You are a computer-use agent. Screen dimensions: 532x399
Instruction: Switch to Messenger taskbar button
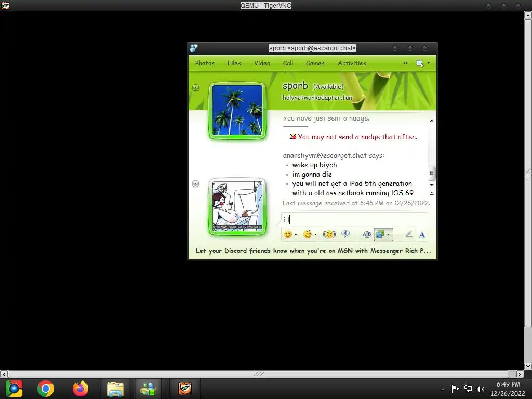click(x=148, y=389)
